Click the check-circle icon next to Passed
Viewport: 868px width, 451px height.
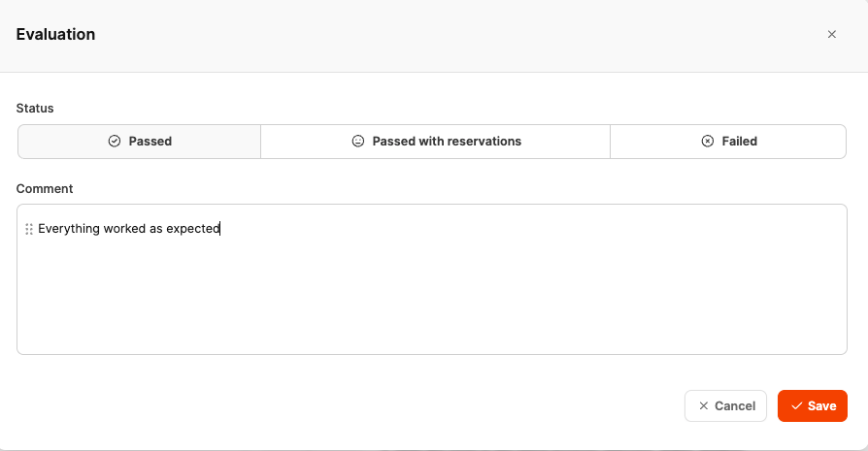point(115,142)
